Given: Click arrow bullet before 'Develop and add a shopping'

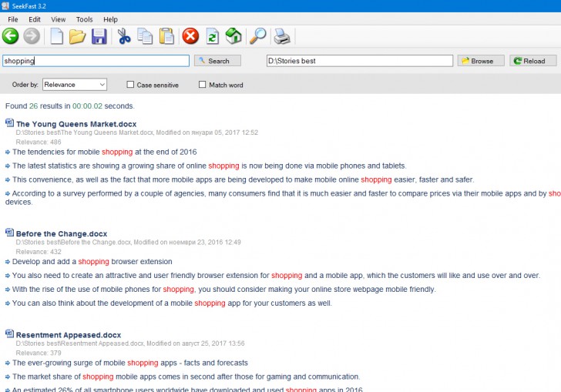Looking at the screenshot, I should click(8, 262).
